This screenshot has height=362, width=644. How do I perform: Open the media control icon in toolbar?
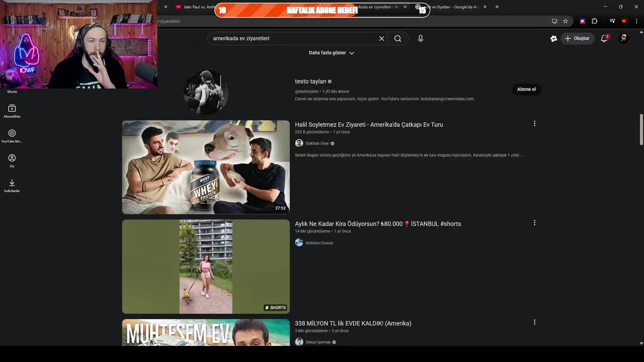[x=612, y=21]
